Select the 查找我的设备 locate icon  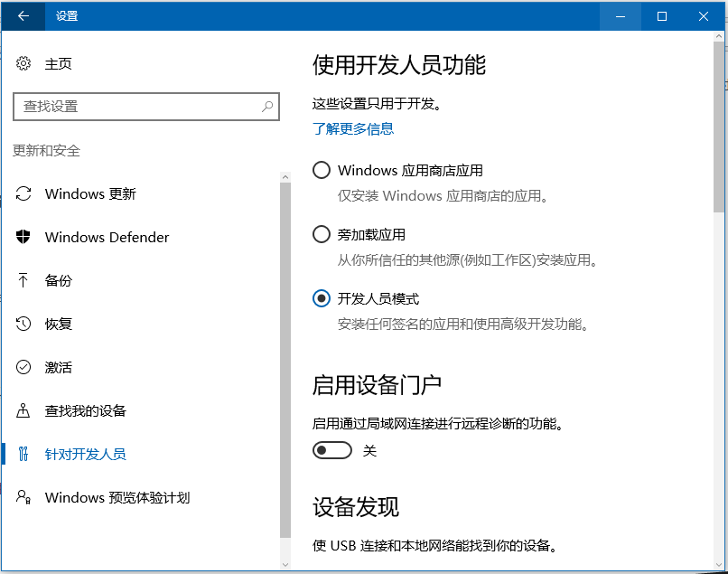pyautogui.click(x=23, y=410)
